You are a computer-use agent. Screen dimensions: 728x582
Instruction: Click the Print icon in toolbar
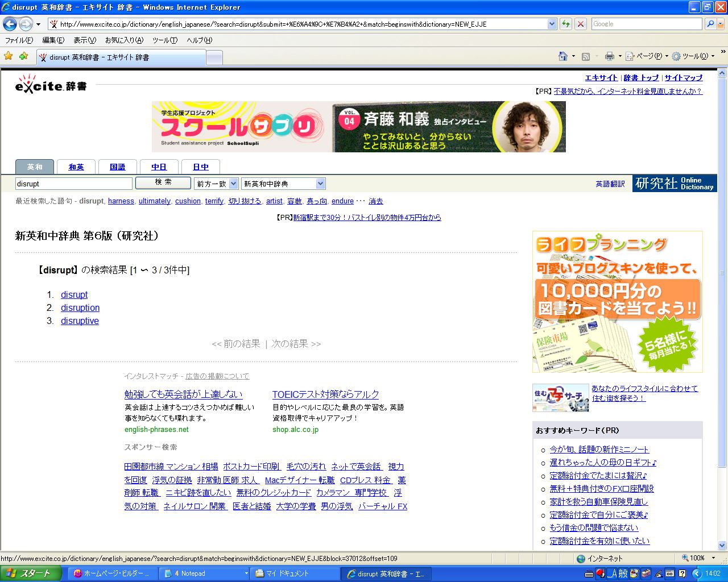[609, 56]
